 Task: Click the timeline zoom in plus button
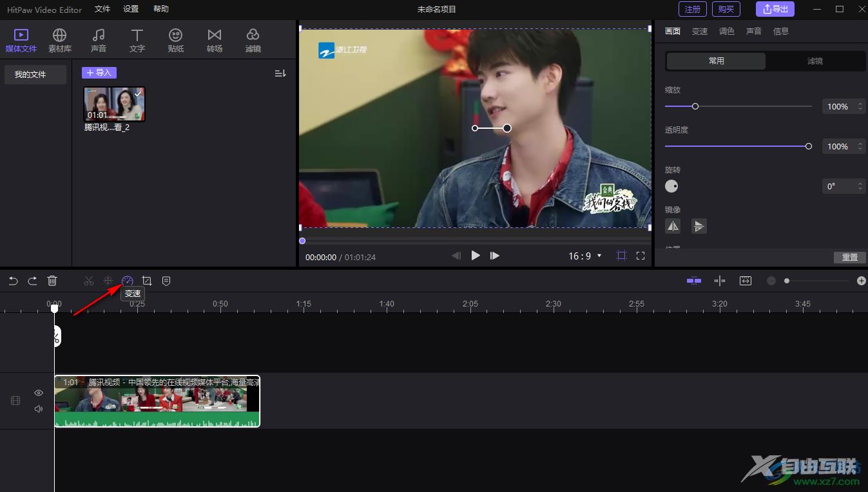point(862,281)
